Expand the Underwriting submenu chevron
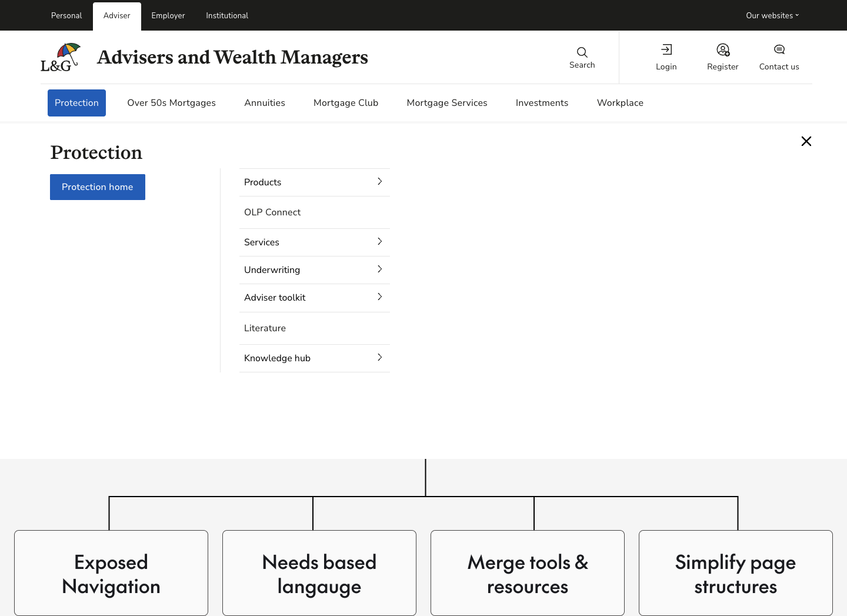The height and width of the screenshot is (616, 847). [x=379, y=269]
